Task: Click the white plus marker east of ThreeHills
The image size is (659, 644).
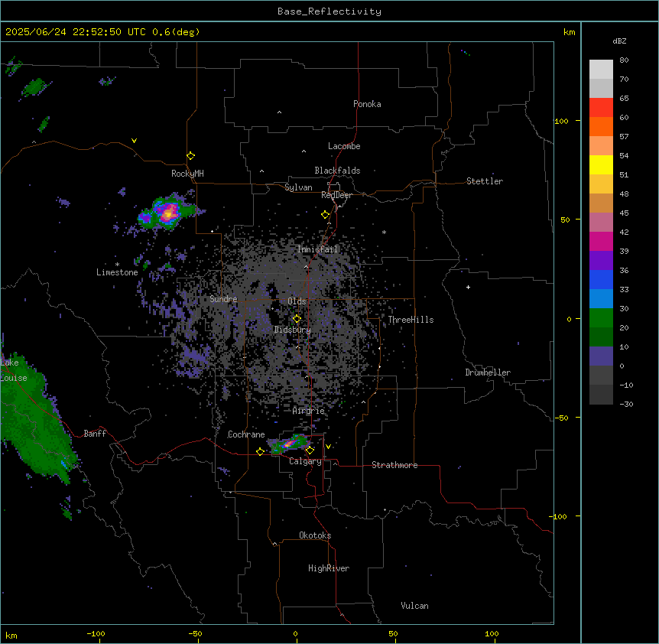Action: click(468, 287)
